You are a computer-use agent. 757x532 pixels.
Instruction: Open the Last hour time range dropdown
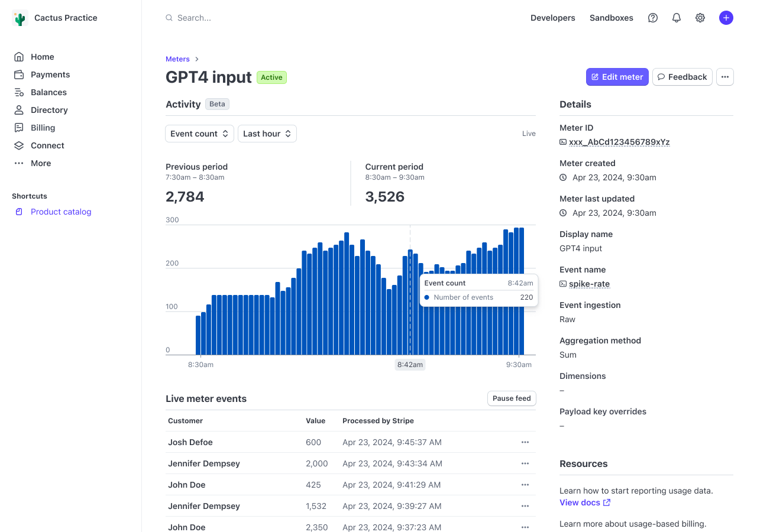tap(267, 134)
